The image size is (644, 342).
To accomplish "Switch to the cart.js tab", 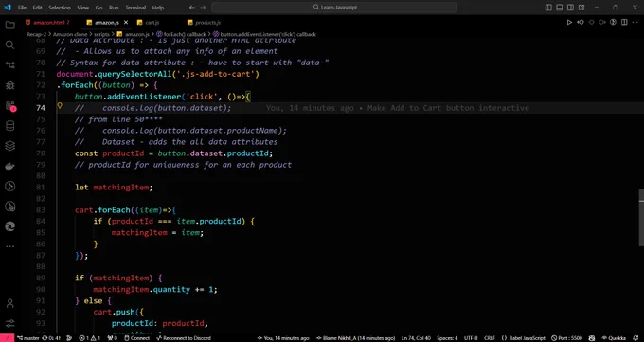I will (152, 22).
